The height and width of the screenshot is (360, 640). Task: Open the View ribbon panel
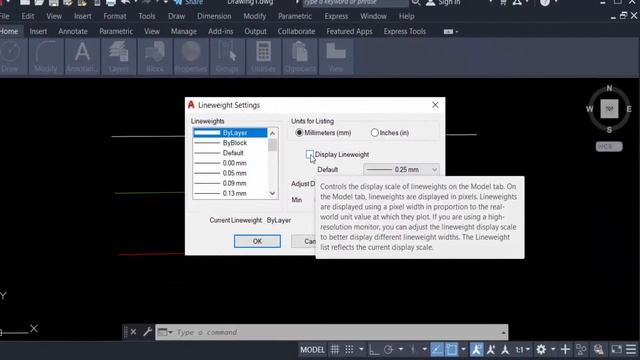pos(336,57)
